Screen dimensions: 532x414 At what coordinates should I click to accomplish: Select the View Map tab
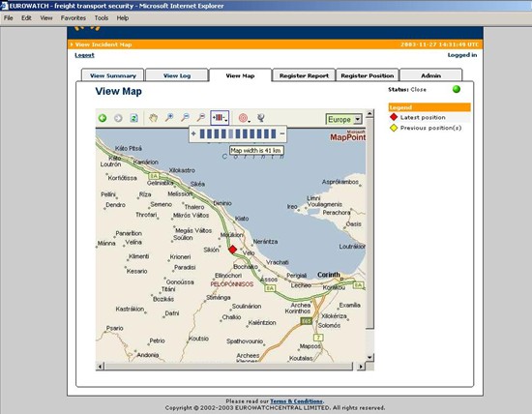240,75
